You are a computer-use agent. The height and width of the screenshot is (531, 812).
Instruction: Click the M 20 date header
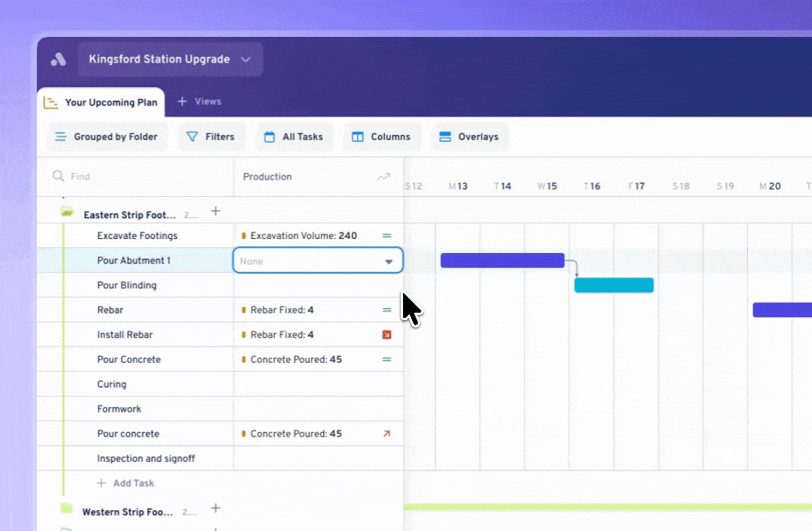[770, 186]
